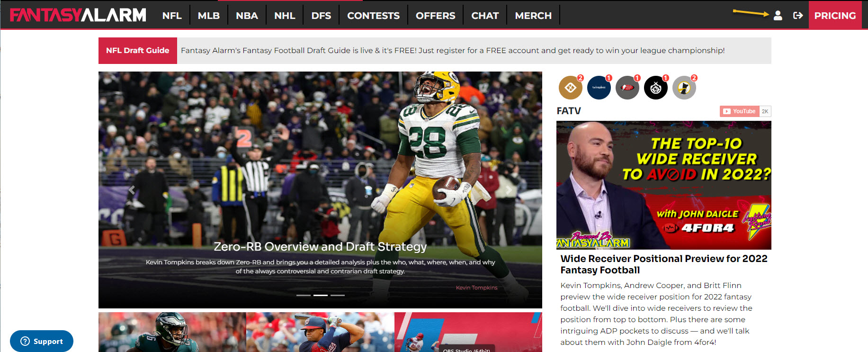
Task: Go to next carousel slide arrow
Action: [509, 190]
